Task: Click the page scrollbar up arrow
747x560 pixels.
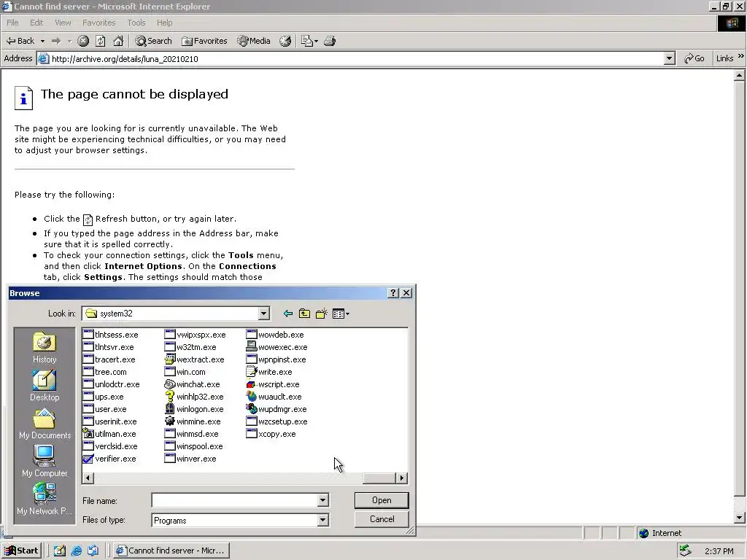Action: pyautogui.click(x=740, y=75)
